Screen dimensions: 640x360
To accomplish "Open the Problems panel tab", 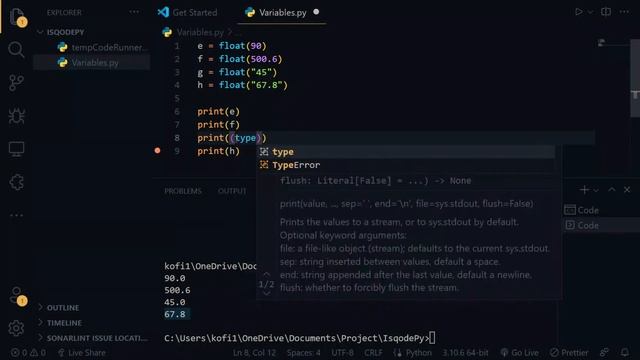I will 183,191.
